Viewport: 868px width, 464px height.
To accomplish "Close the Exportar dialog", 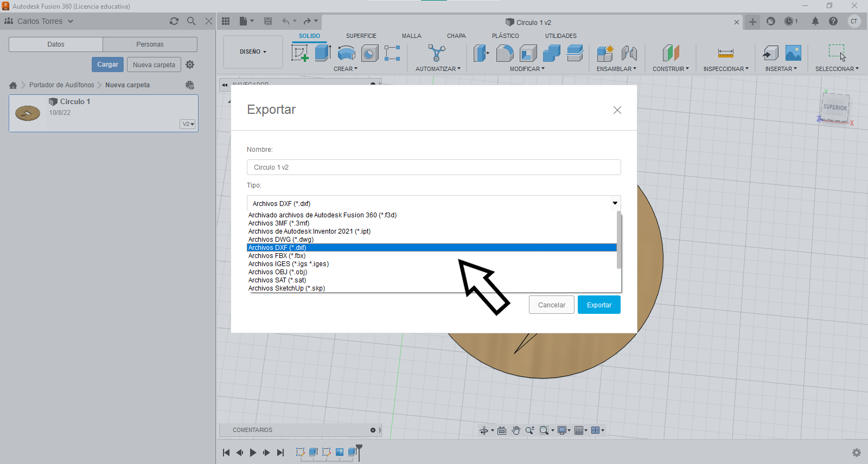I will point(617,110).
